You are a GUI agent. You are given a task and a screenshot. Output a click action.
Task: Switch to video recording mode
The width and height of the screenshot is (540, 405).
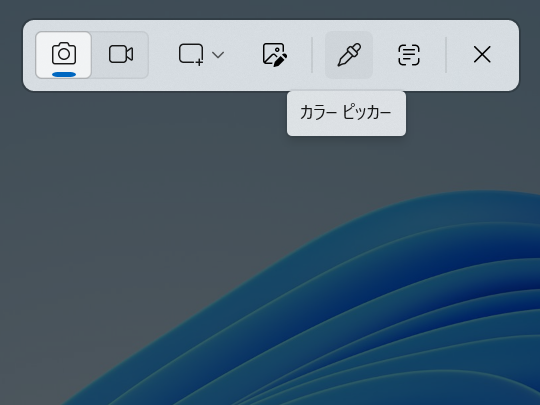[121, 55]
